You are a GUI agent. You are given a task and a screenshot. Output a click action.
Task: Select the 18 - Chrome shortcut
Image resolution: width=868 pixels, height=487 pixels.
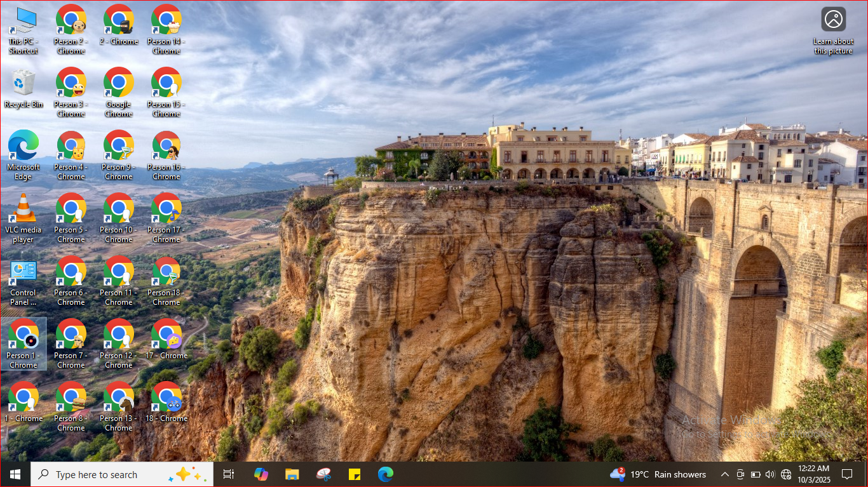(x=166, y=403)
